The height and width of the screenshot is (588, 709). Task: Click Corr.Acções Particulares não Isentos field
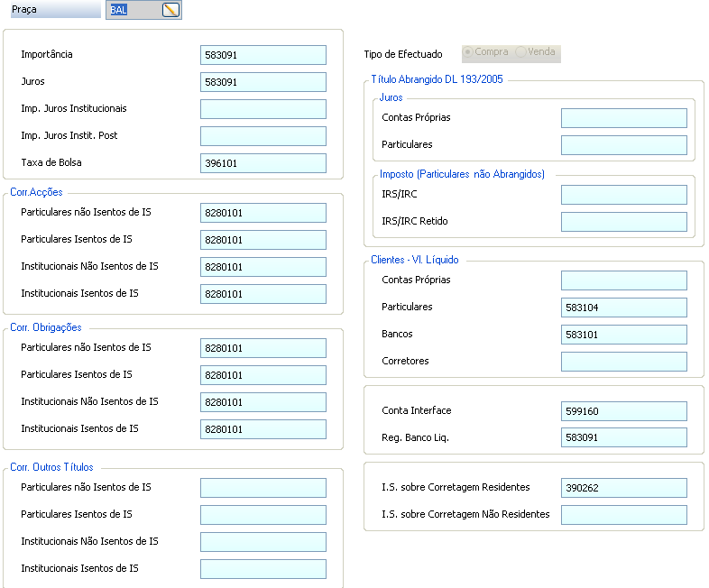pyautogui.click(x=263, y=213)
